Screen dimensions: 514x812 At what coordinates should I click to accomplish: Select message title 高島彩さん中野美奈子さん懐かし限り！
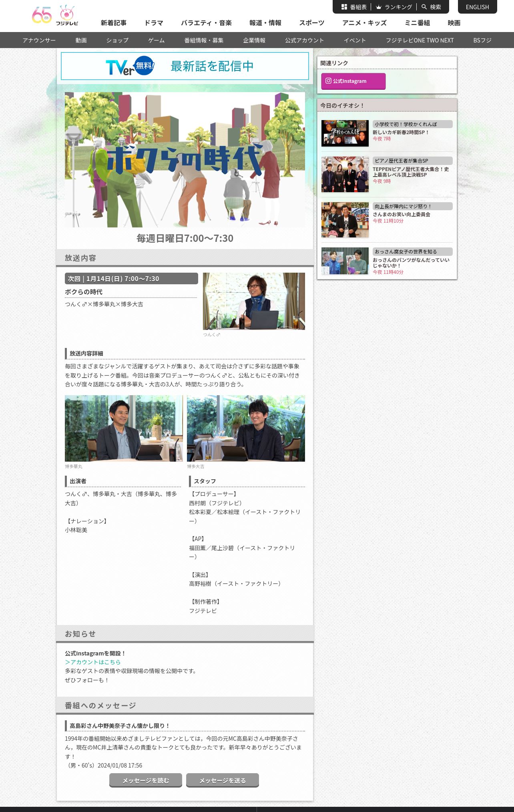click(120, 726)
